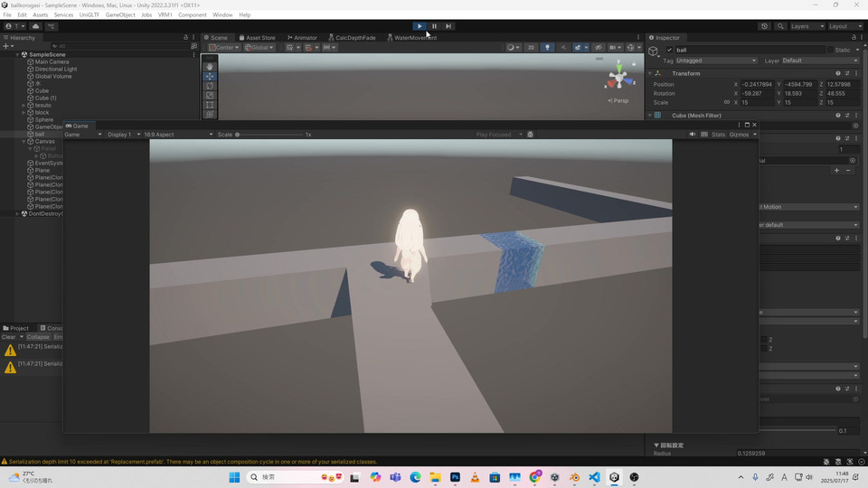868x488 pixels.
Task: Select Directional Light in Hierarchy
Action: pyautogui.click(x=56, y=70)
